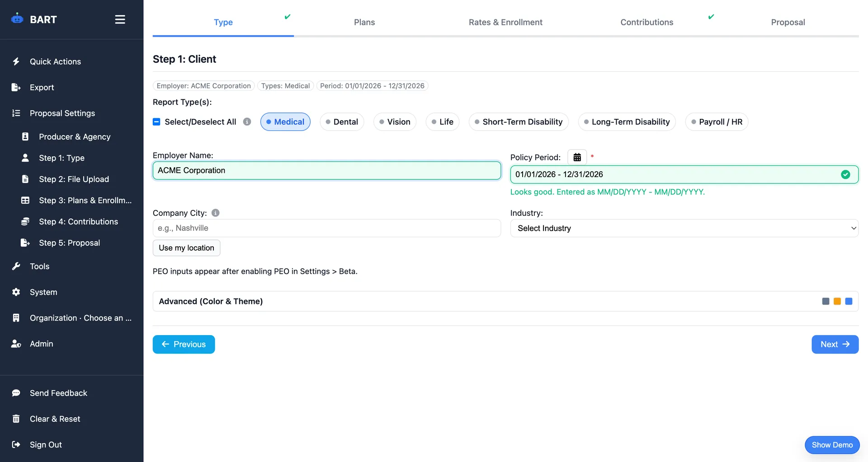Enable the Dental report type
Image resolution: width=868 pixels, height=462 pixels.
342,121
